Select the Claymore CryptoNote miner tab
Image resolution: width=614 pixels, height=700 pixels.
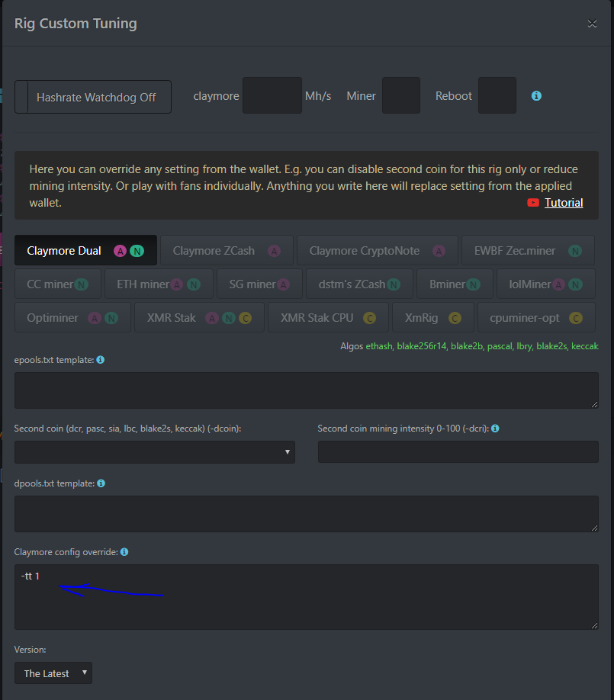coord(378,250)
